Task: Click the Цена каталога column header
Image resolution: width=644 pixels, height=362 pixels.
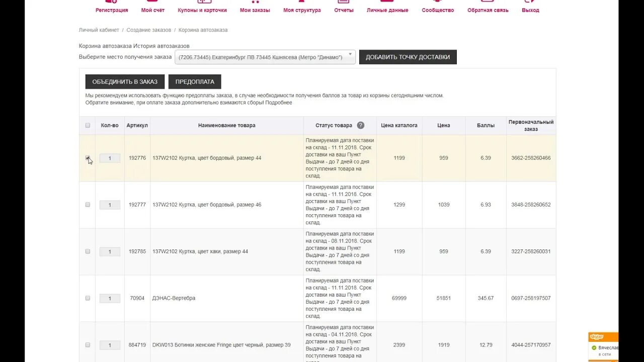Action: click(x=399, y=125)
